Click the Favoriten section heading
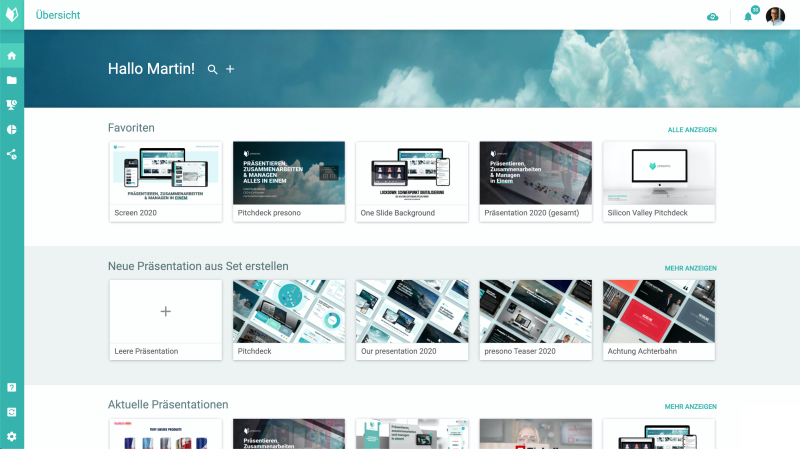 [131, 128]
